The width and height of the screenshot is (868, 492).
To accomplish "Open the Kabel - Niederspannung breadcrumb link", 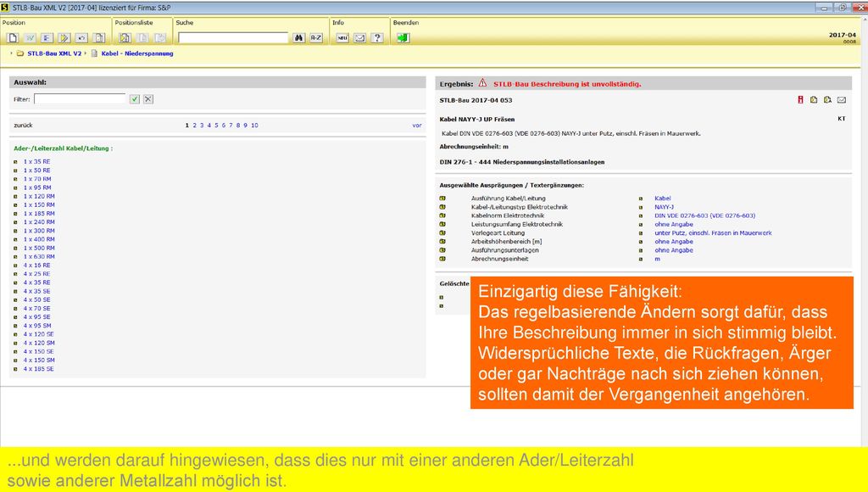I will (x=137, y=53).
